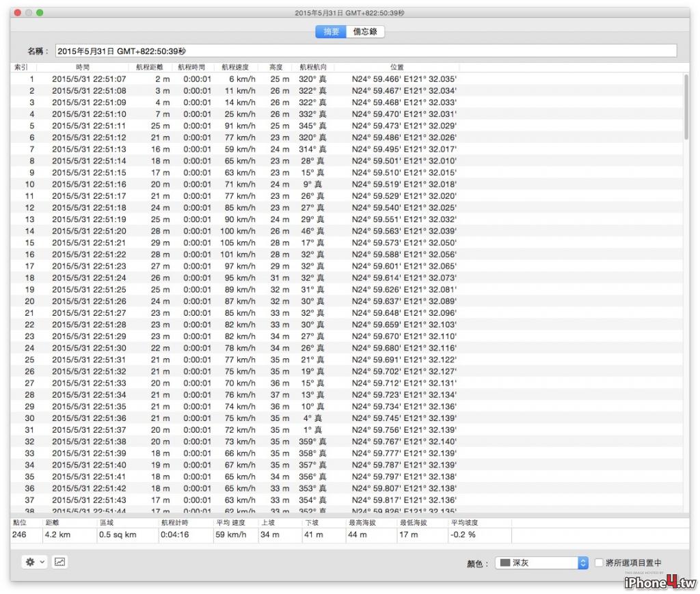Screen dimensions: 700x594
Task: Show the elevation graph icon
Action: (x=60, y=562)
